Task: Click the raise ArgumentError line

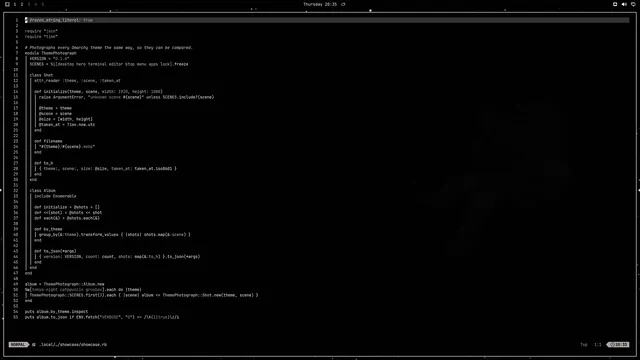Action: coord(127,97)
